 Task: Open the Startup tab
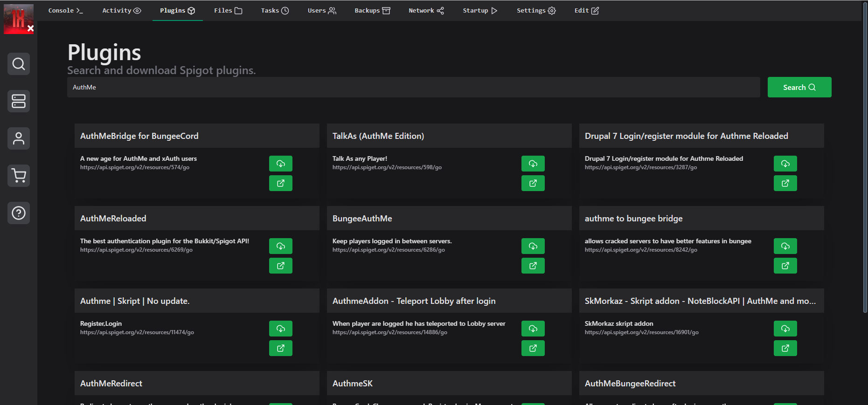480,10
